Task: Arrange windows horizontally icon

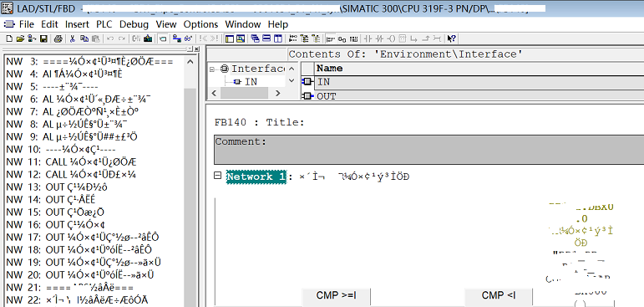Action: (x=266, y=38)
